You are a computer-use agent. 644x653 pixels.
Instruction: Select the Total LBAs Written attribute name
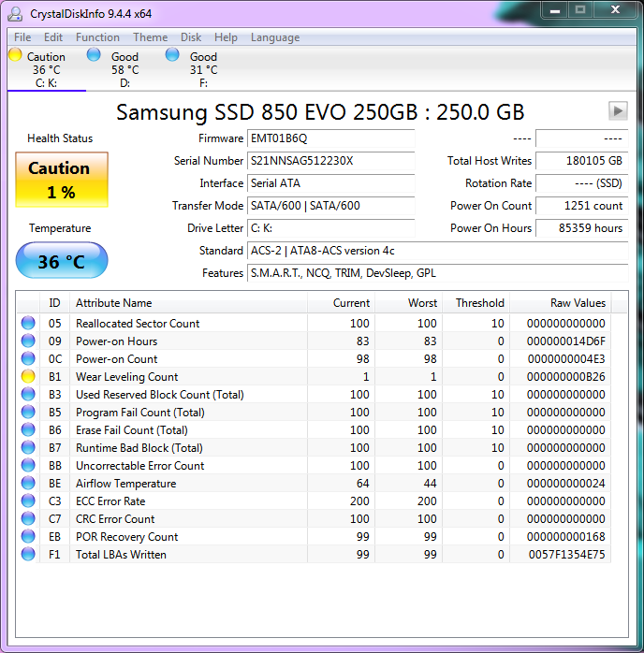pos(121,554)
